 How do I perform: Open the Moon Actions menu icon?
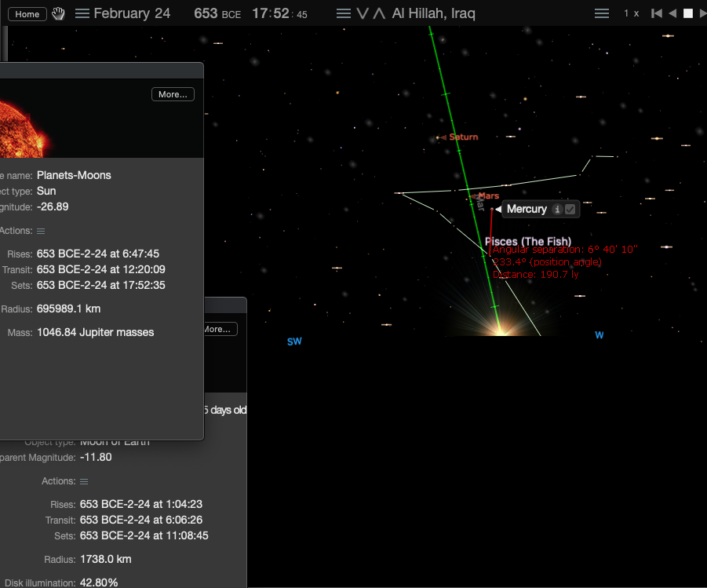[84, 481]
